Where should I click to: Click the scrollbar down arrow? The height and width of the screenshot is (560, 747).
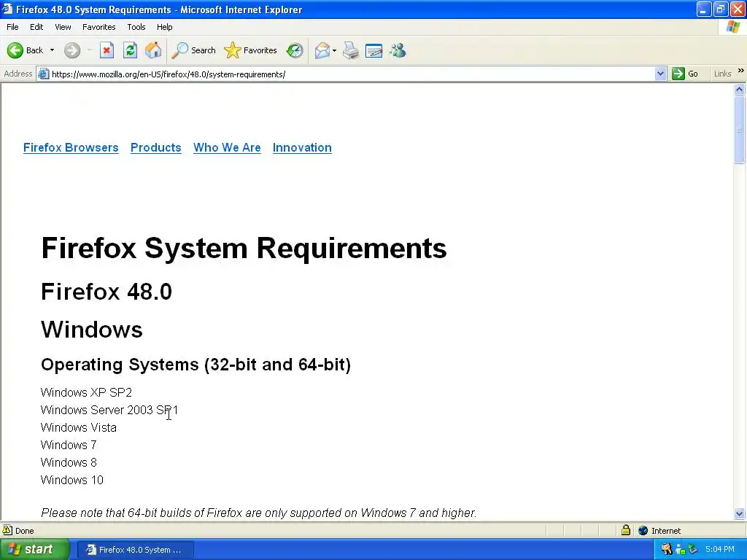pos(740,513)
